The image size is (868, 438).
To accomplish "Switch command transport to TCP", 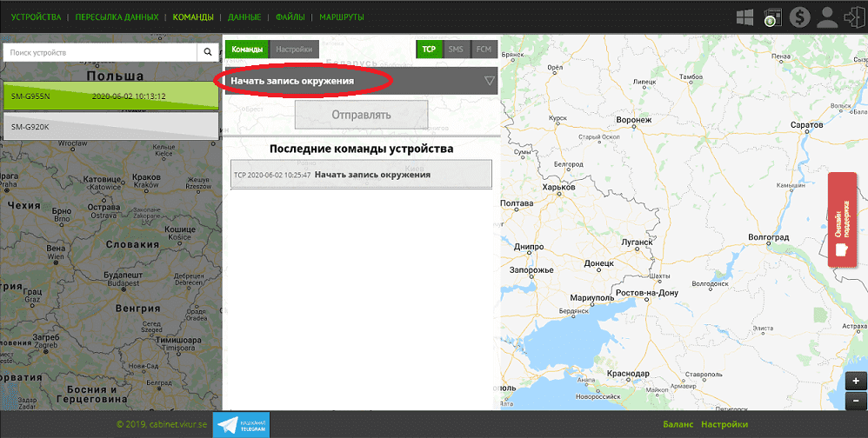I will coord(429,50).
